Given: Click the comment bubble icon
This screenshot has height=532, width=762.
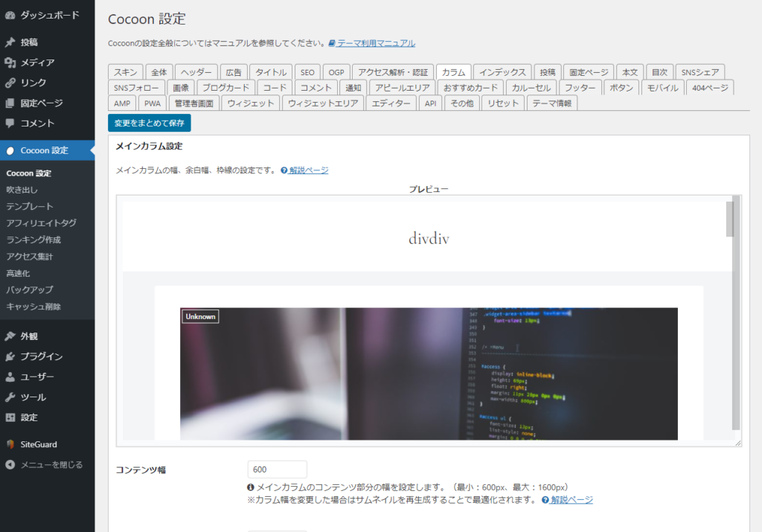Looking at the screenshot, I should tap(10, 123).
